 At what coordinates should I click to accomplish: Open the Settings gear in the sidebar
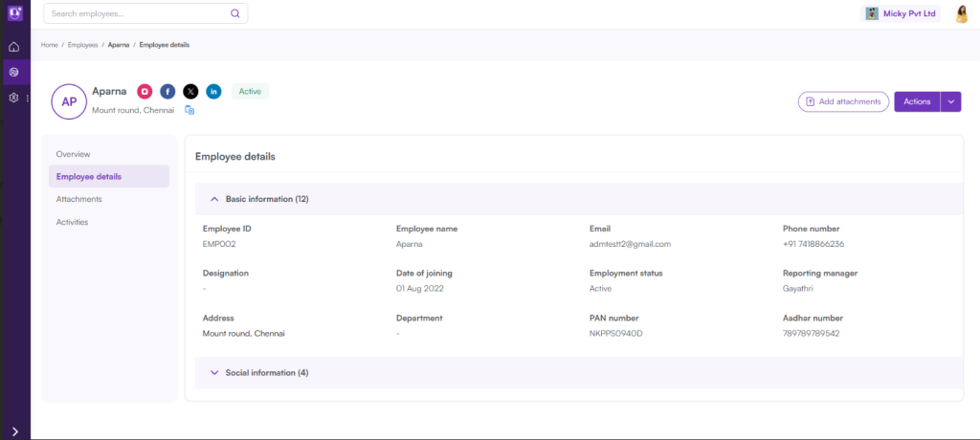13,99
